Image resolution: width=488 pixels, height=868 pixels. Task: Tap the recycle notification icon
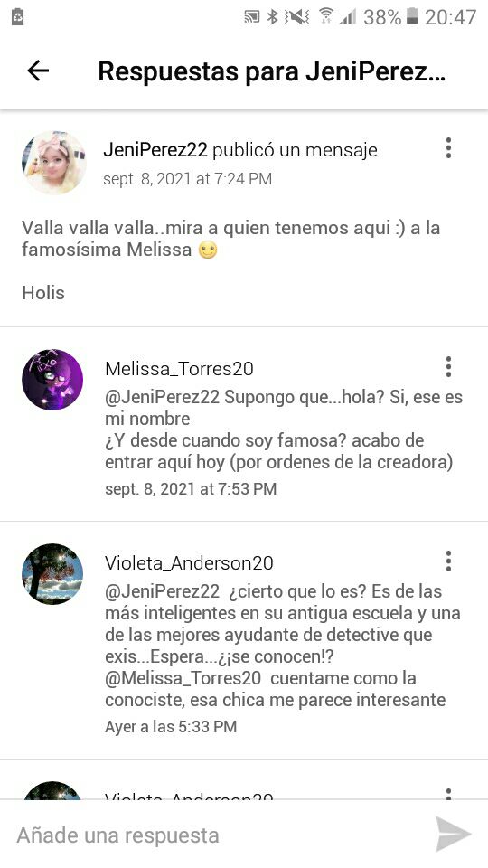pos(18,17)
